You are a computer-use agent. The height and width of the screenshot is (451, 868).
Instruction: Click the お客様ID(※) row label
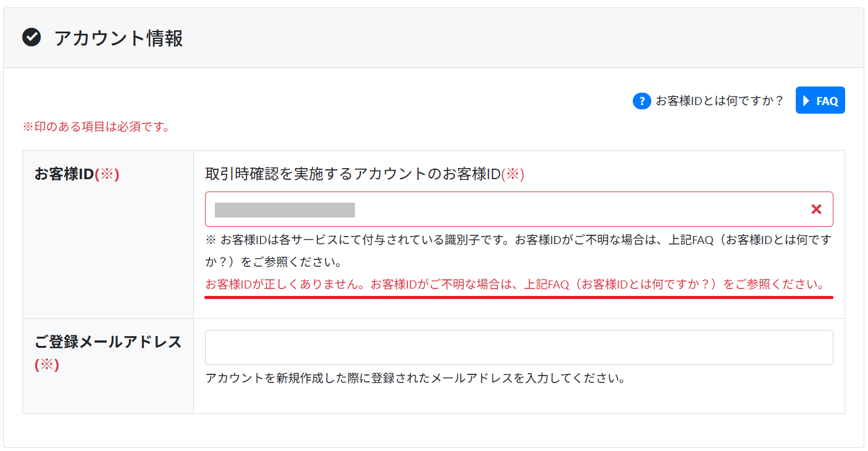(77, 174)
